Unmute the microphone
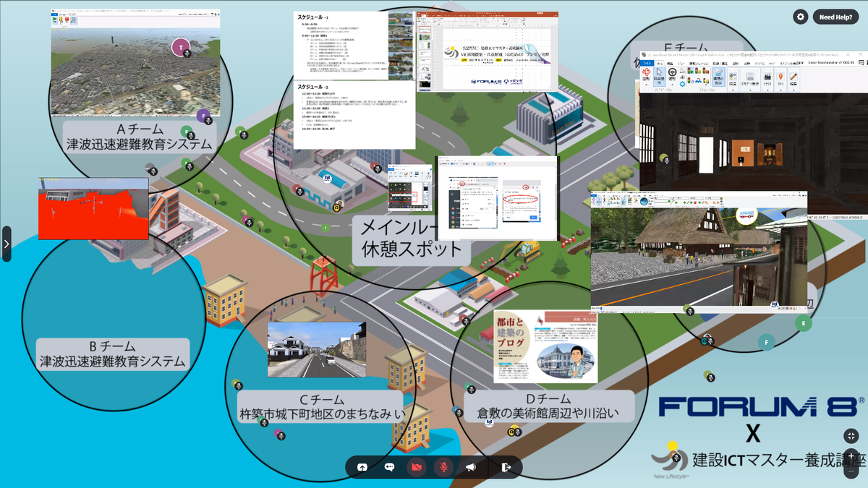The width and height of the screenshot is (868, 488). [443, 467]
